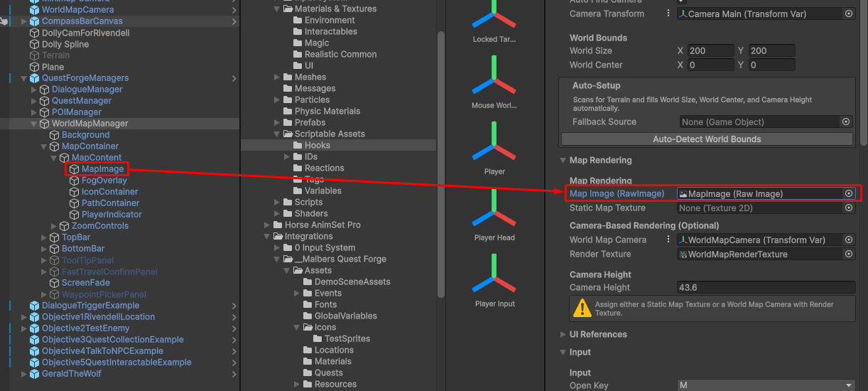Open the Camera Transform options menu dots
This screenshot has height=391, width=868.
(668, 14)
